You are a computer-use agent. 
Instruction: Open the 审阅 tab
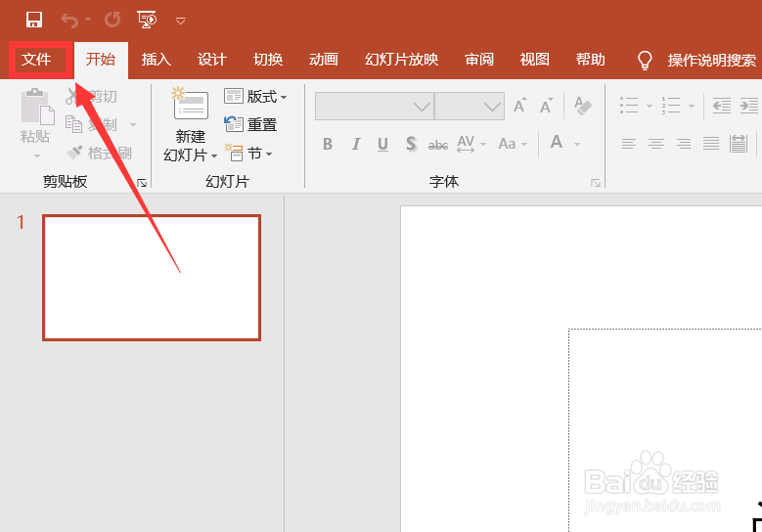click(479, 60)
